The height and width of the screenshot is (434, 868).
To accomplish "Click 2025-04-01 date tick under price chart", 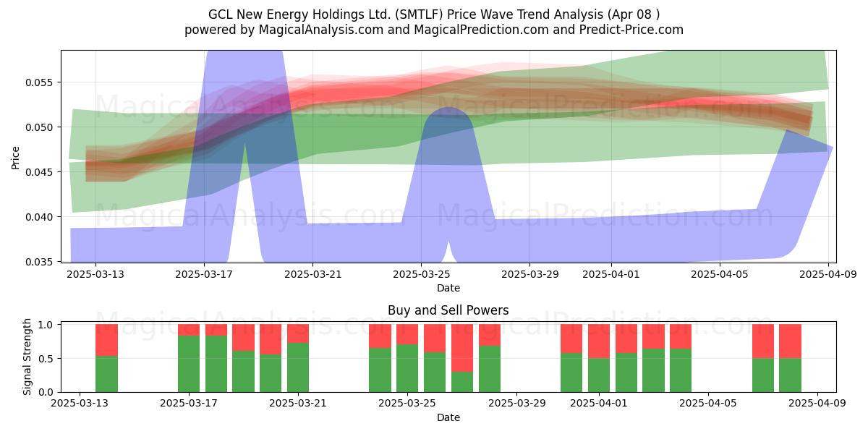I will point(610,274).
